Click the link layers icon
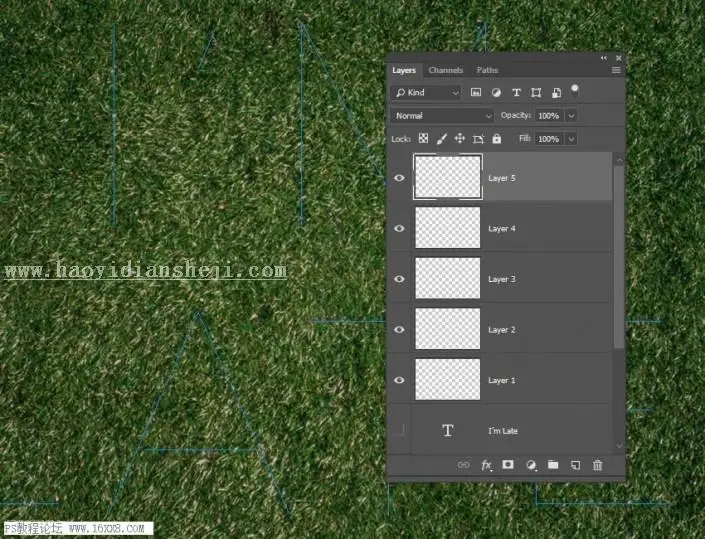Screen dimensions: 705x539 click(x=463, y=465)
